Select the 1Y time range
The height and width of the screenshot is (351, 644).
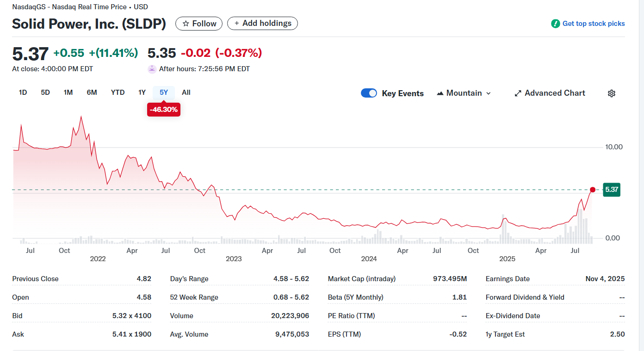142,92
